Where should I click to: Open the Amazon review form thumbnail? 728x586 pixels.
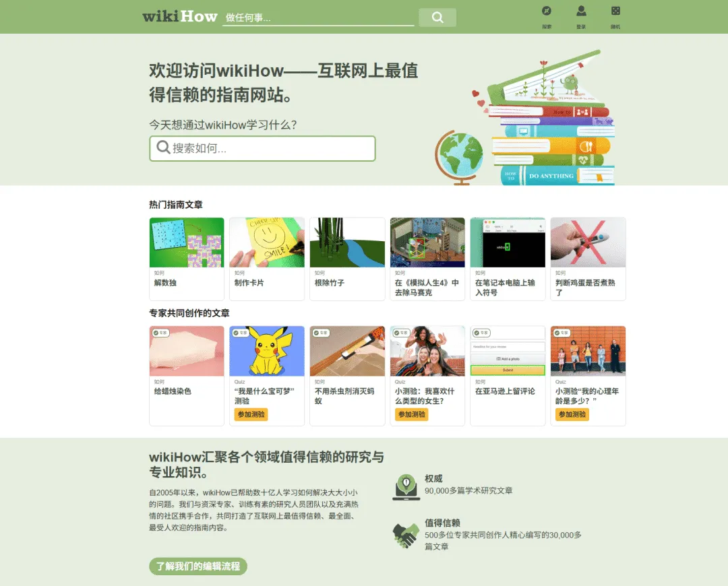point(508,351)
